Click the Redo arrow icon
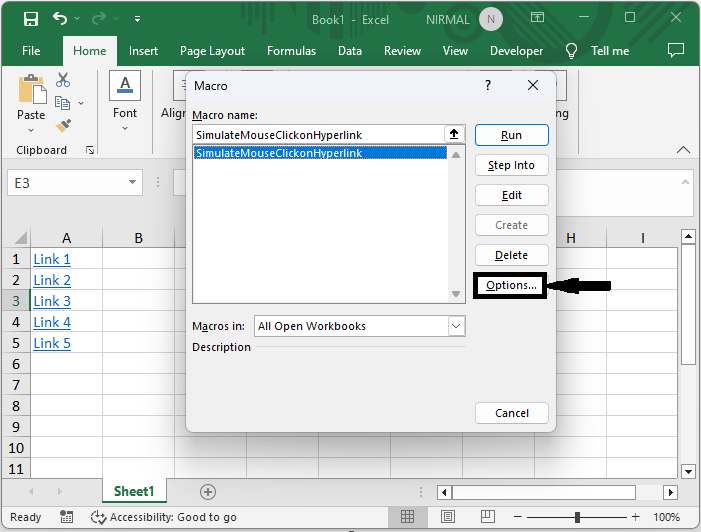Image resolution: width=701 pixels, height=532 pixels. click(99, 18)
